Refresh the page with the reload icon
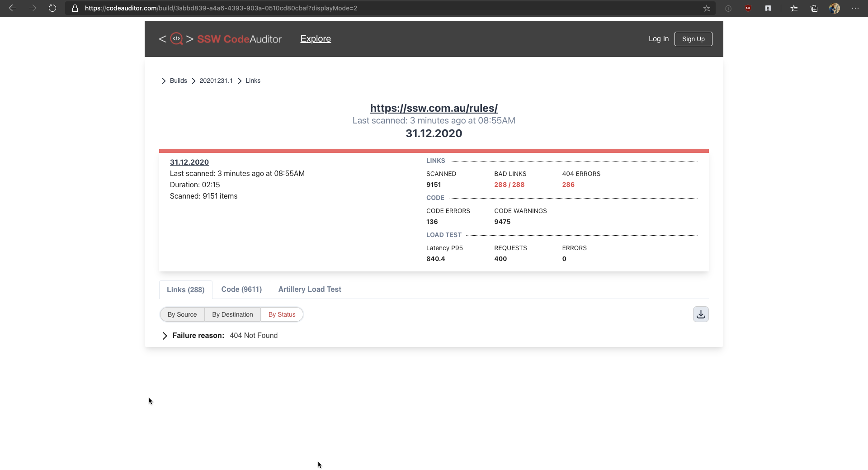The width and height of the screenshot is (868, 470). click(52, 8)
